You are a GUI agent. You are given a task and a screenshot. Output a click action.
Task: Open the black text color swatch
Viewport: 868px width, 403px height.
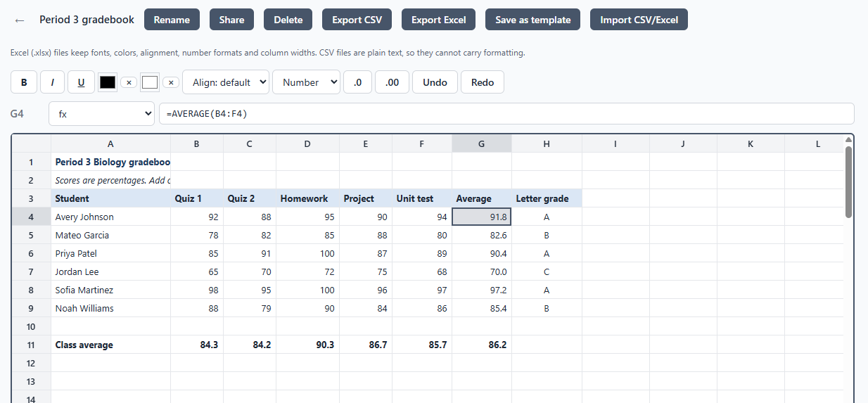click(x=108, y=82)
